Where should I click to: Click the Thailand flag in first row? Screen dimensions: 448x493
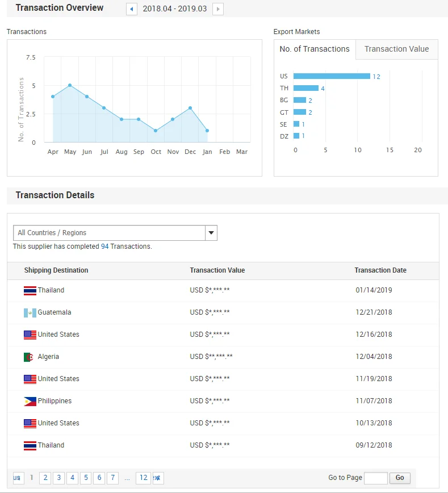click(30, 291)
